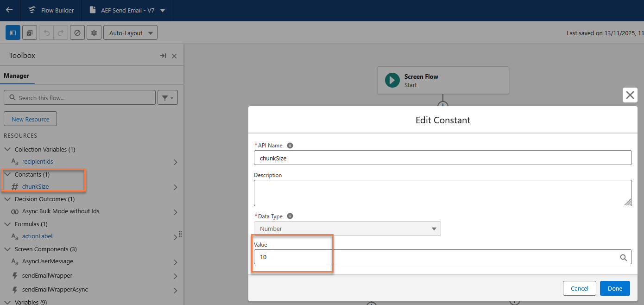
Task: Click the back arrow in the header
Action: pyautogui.click(x=9, y=10)
